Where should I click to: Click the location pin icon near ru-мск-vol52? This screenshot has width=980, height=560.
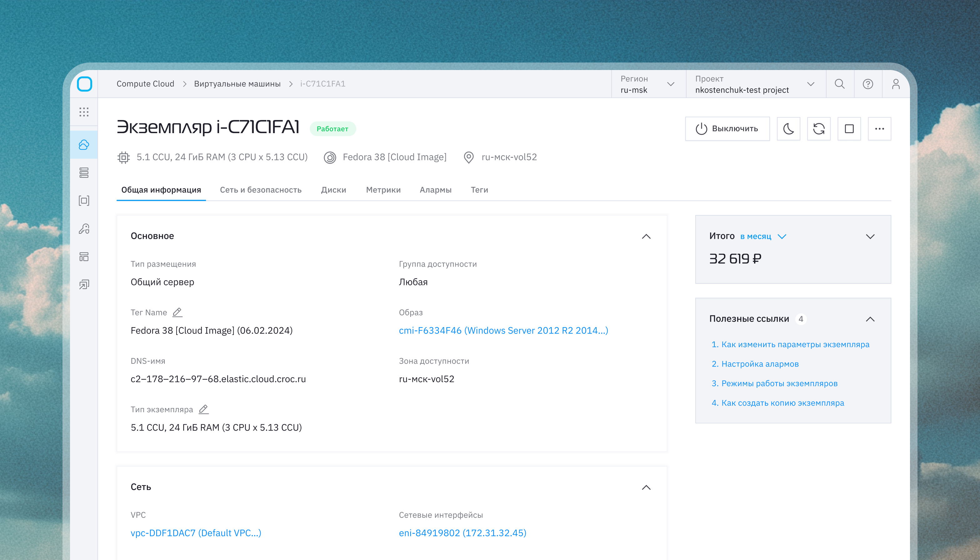tap(469, 157)
